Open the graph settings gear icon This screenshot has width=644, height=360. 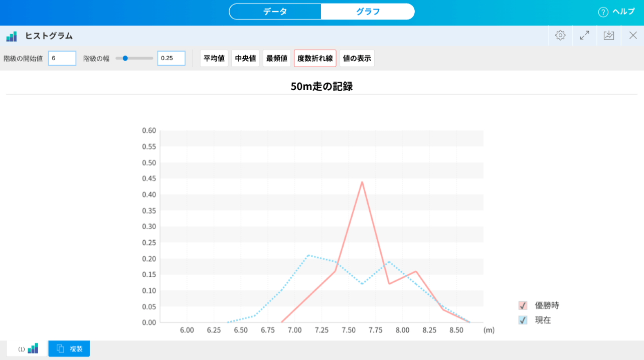(x=560, y=36)
